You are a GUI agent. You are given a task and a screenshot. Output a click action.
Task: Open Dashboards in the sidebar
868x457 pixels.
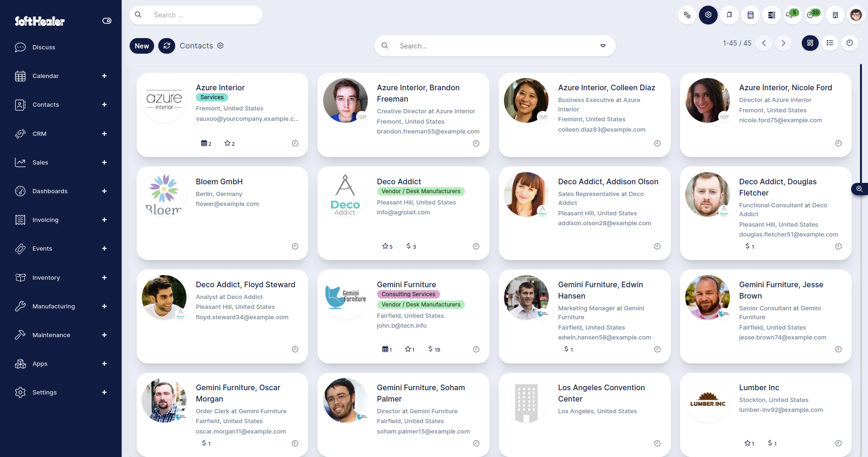50,191
